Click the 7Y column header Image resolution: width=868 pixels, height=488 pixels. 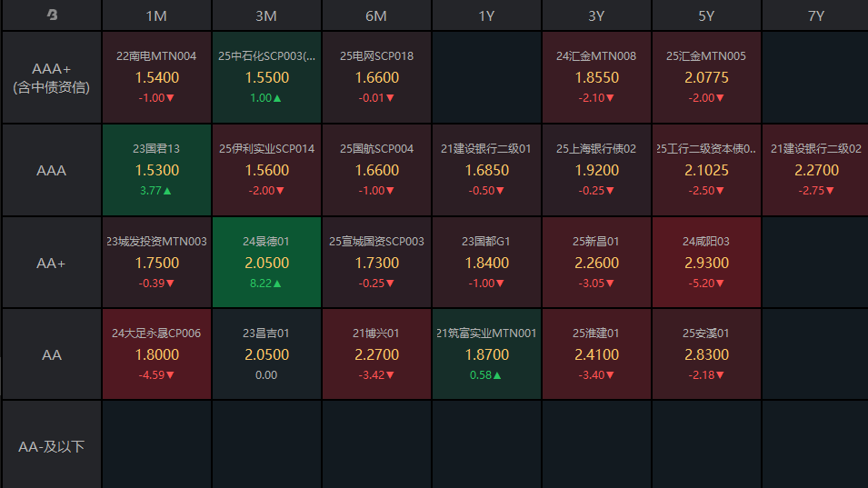[x=815, y=15]
